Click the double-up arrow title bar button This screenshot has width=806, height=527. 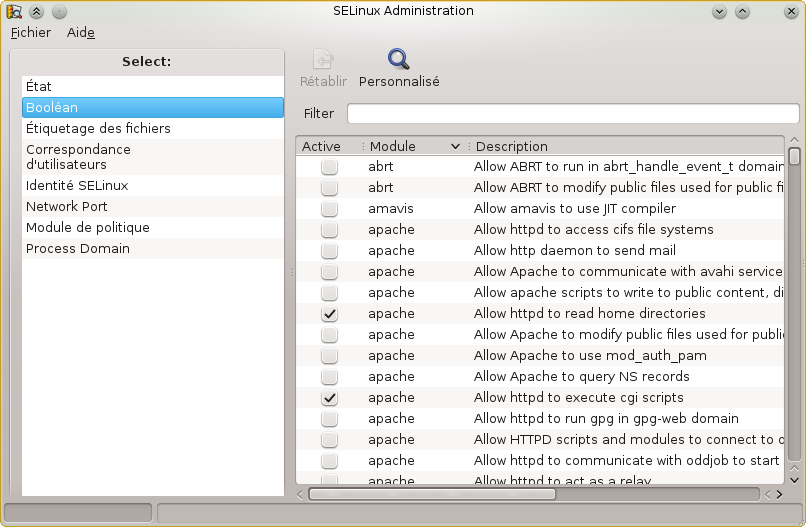point(36,11)
